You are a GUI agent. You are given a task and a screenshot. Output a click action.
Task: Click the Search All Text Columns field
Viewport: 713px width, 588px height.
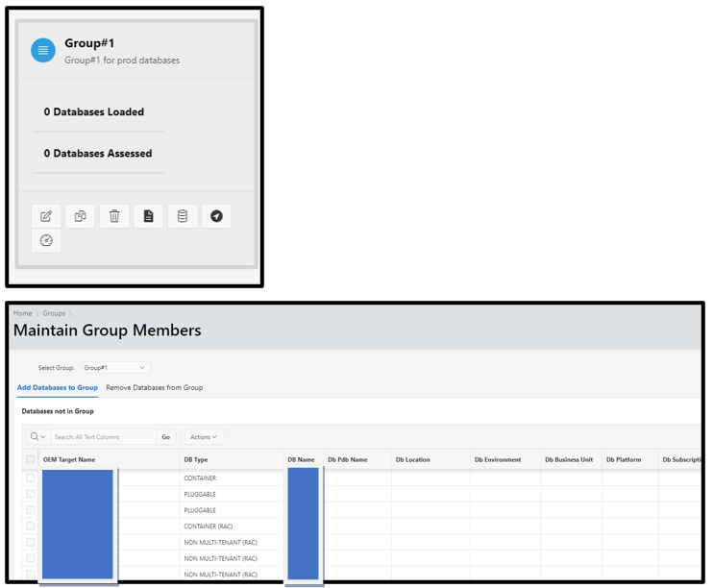point(104,436)
